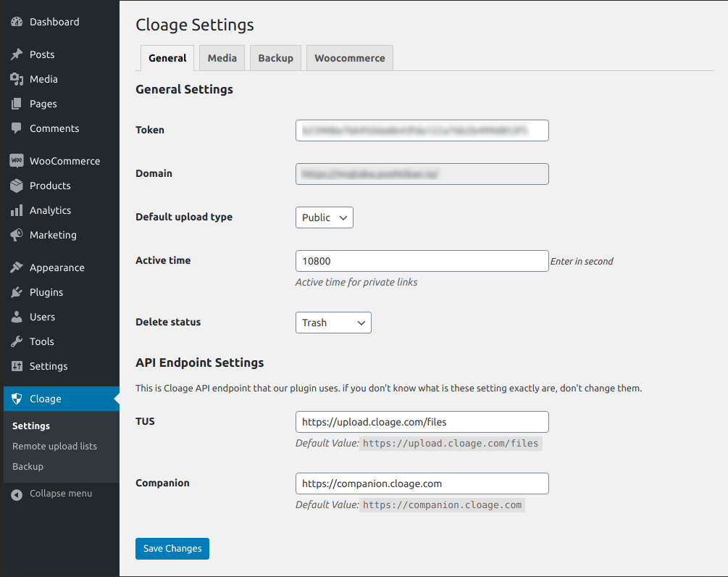
Task: Open the Default upload type dropdown
Action: [x=324, y=217]
